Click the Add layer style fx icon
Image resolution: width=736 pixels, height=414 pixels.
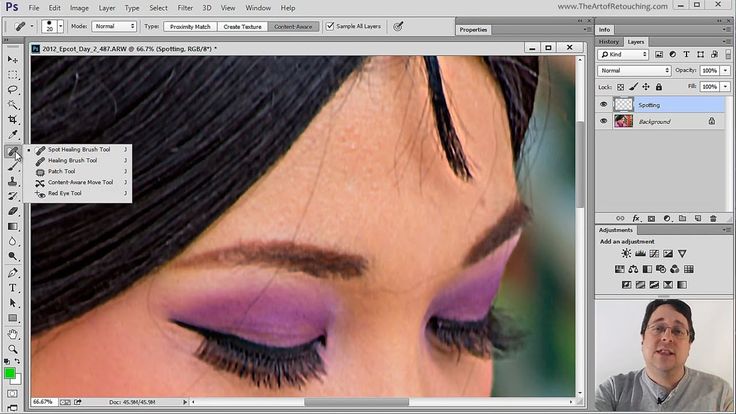coord(636,218)
